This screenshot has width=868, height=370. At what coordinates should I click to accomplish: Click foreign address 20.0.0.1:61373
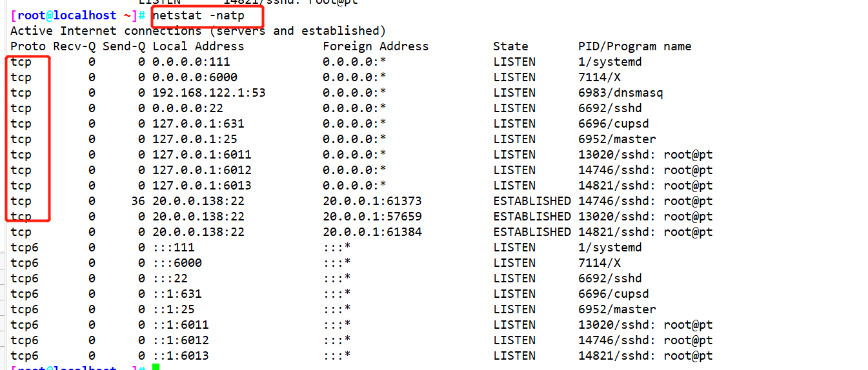(x=372, y=201)
